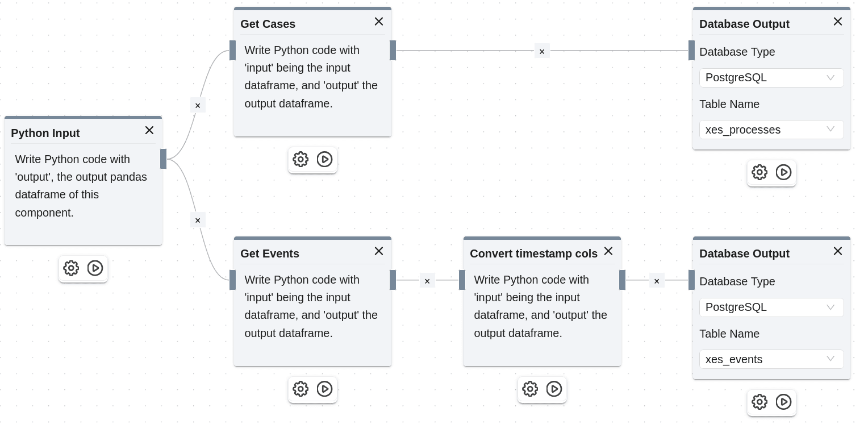Open the xes_processes table name dropdown
The image size is (868, 424).
(x=771, y=130)
